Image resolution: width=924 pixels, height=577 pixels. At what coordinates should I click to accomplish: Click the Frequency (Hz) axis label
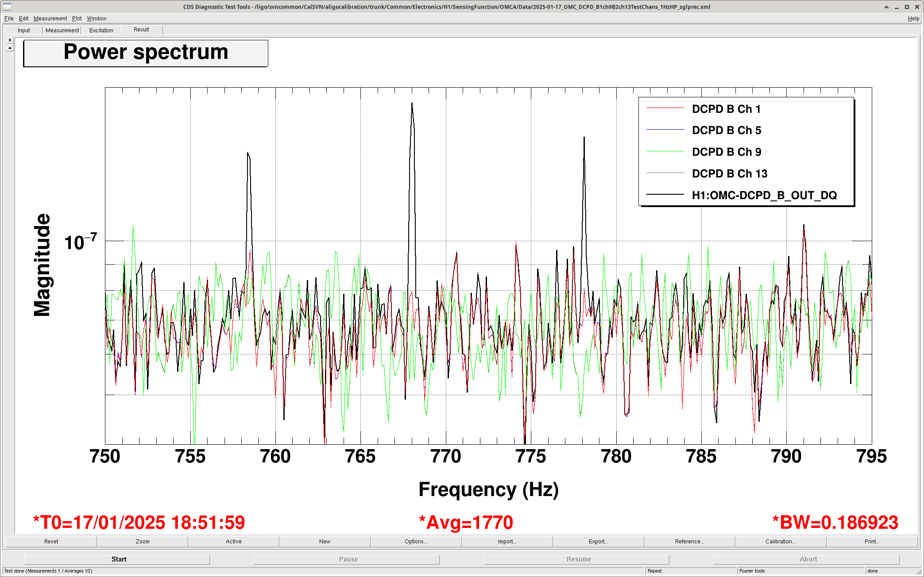pyautogui.click(x=488, y=489)
